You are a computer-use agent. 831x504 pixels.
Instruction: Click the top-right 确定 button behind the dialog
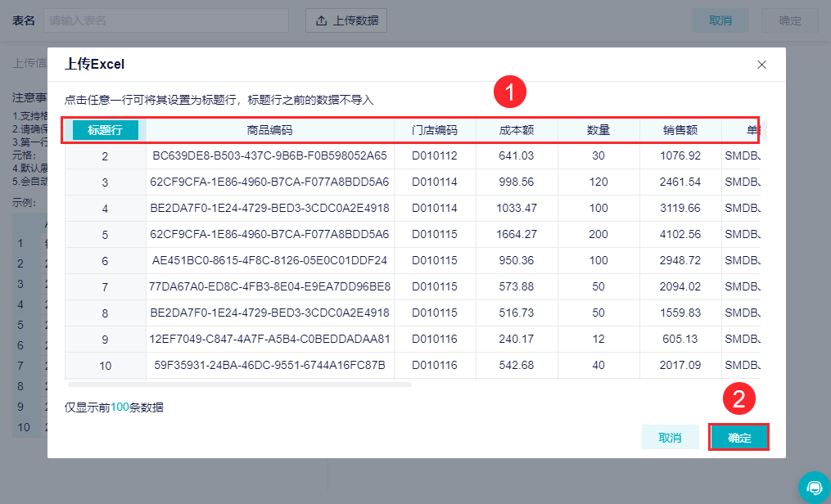[x=790, y=20]
